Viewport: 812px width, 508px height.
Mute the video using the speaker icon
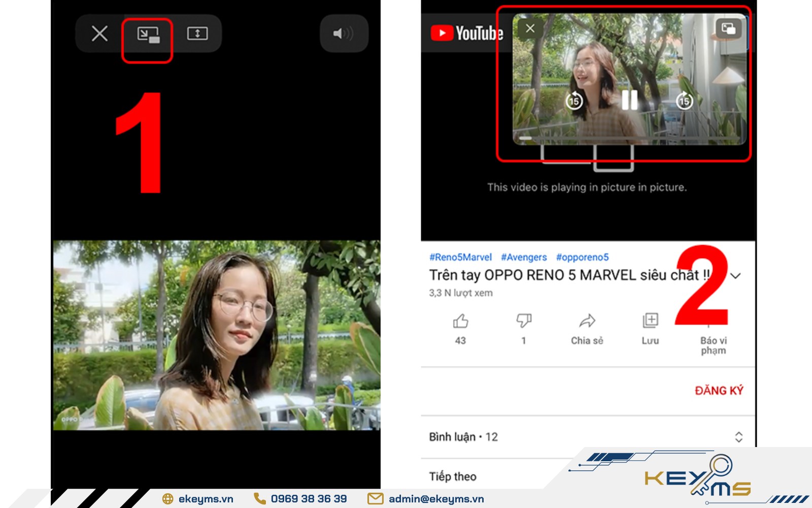344,34
